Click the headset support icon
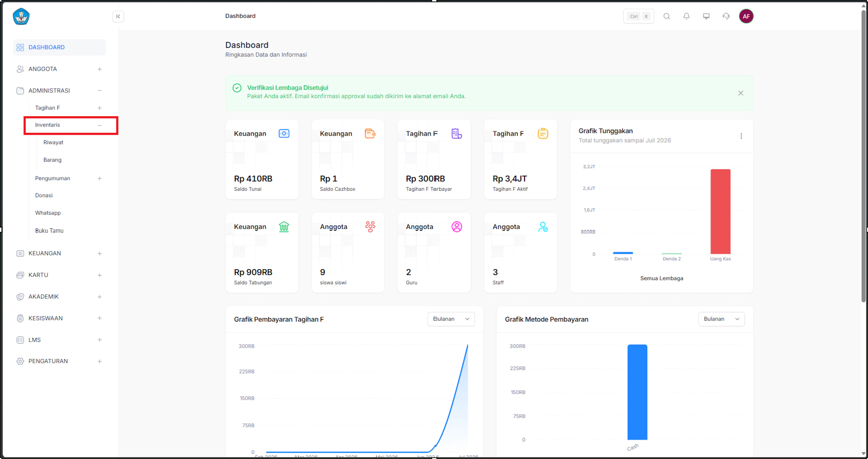 tap(726, 16)
